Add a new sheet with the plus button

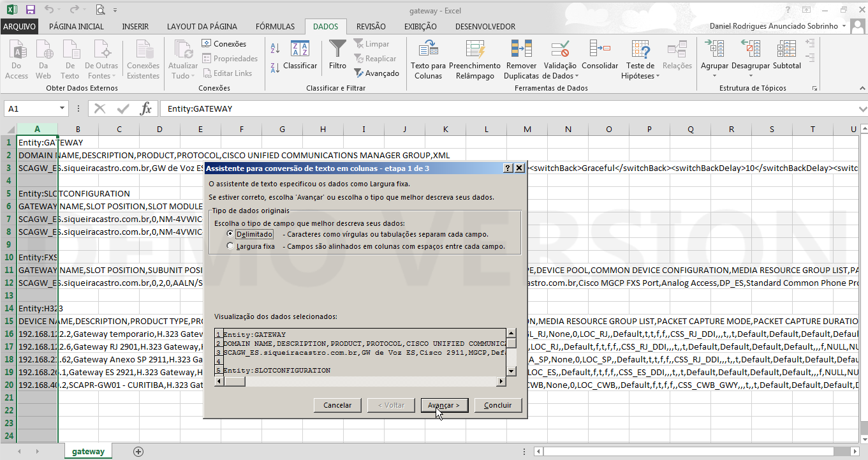click(138, 451)
